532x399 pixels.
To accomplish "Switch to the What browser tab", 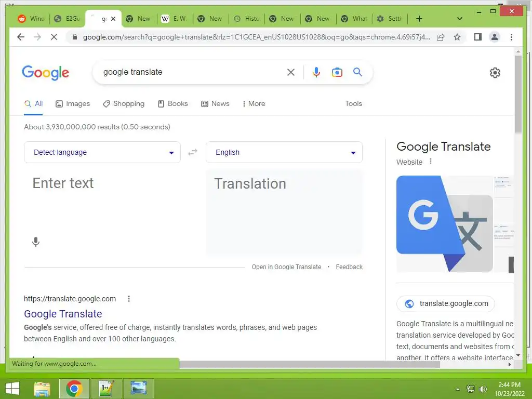I will pyautogui.click(x=354, y=19).
